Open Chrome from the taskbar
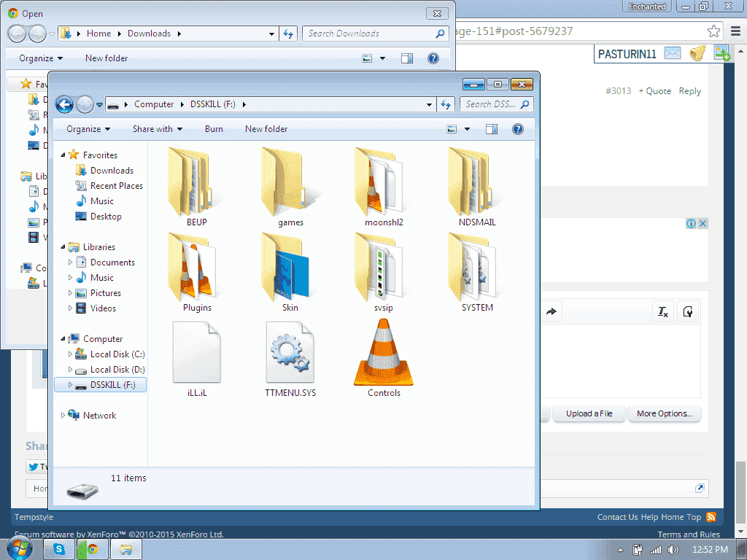The image size is (747, 560). tap(92, 549)
